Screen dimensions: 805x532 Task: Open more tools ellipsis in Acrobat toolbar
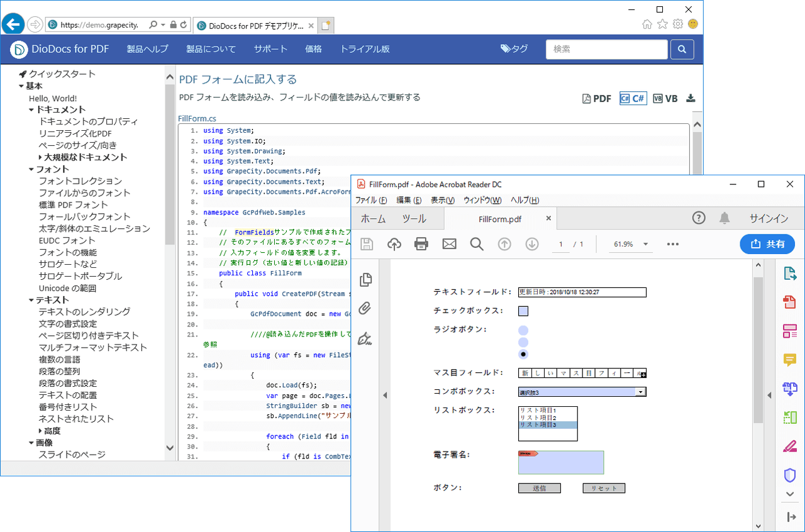click(x=673, y=244)
